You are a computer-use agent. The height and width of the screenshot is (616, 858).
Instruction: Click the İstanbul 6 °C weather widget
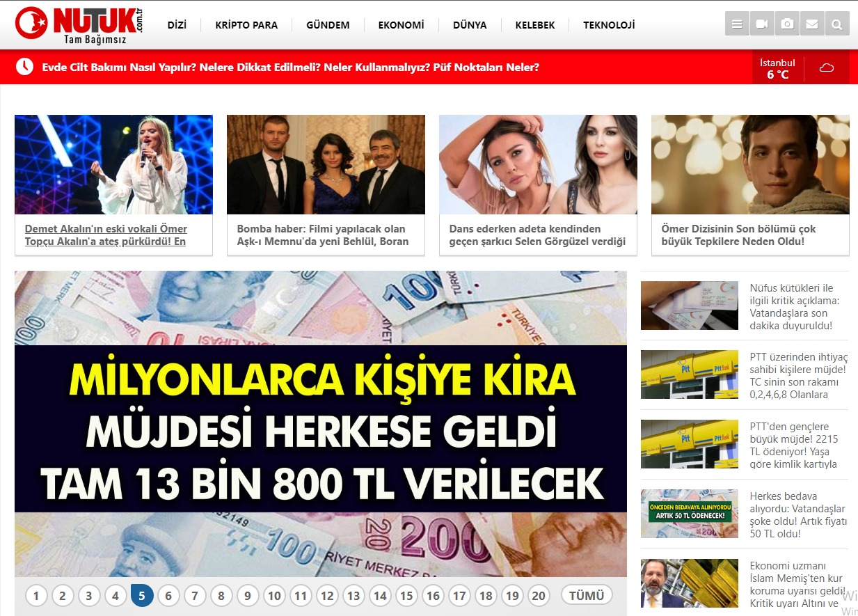coord(777,68)
